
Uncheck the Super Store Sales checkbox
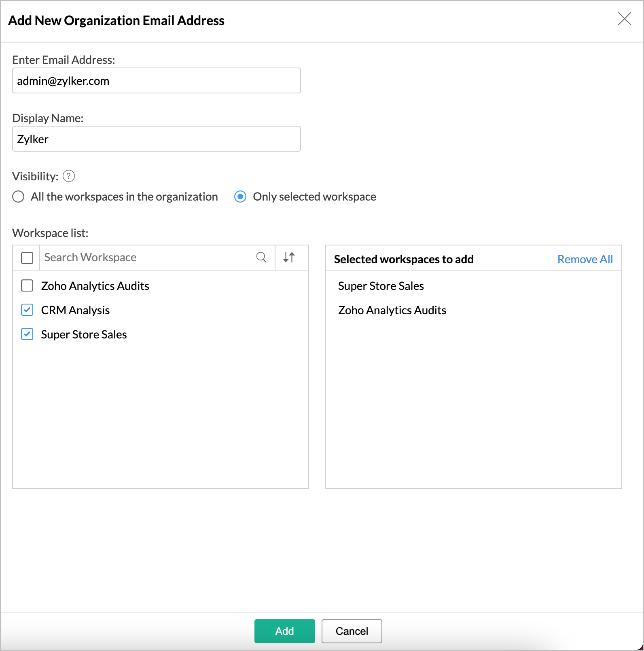coord(27,334)
